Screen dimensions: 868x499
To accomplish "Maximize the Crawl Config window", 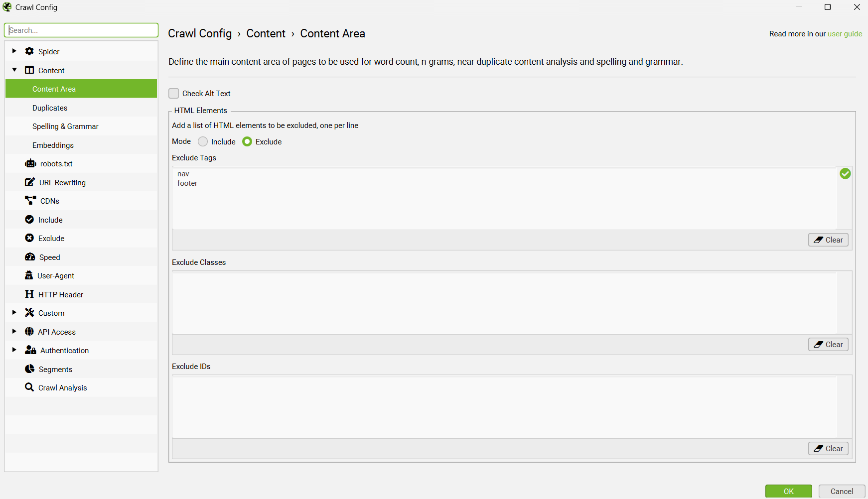I will tap(828, 7).
